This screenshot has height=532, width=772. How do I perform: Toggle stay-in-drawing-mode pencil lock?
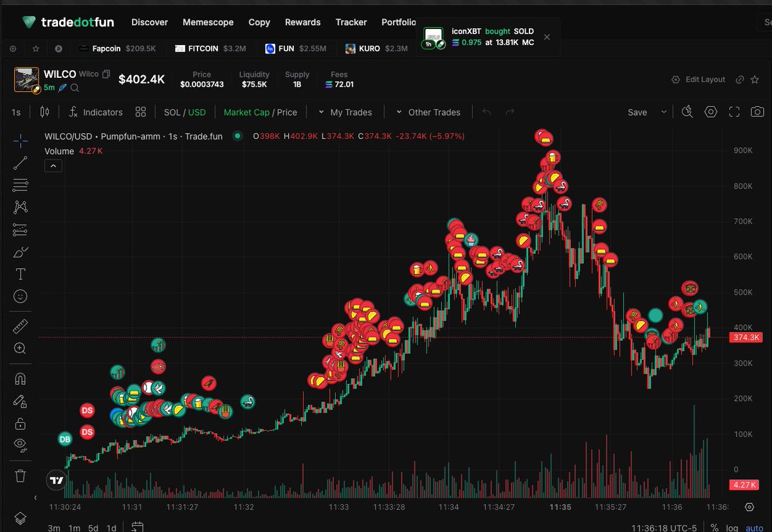point(20,401)
